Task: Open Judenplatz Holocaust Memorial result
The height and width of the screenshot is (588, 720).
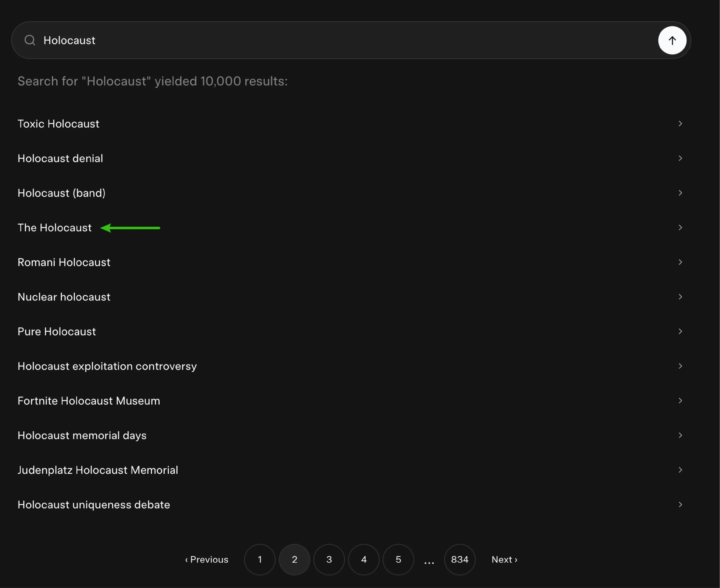Action: pyautogui.click(x=98, y=470)
